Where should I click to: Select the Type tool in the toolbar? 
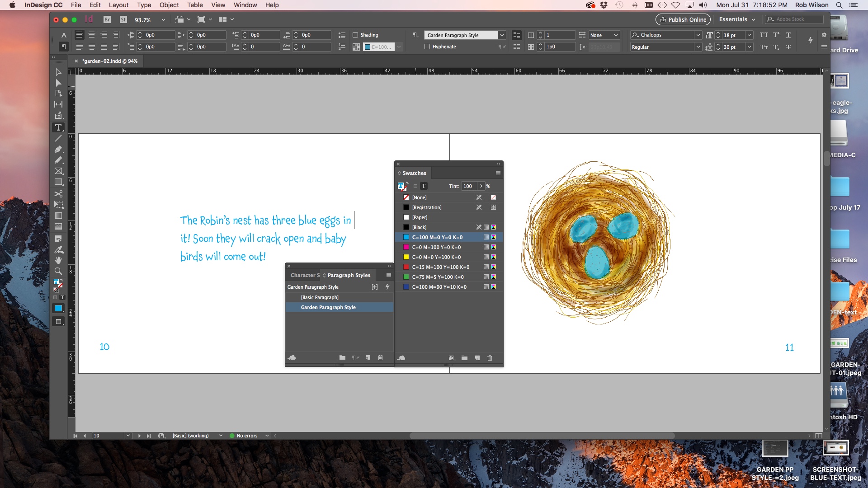tap(58, 128)
